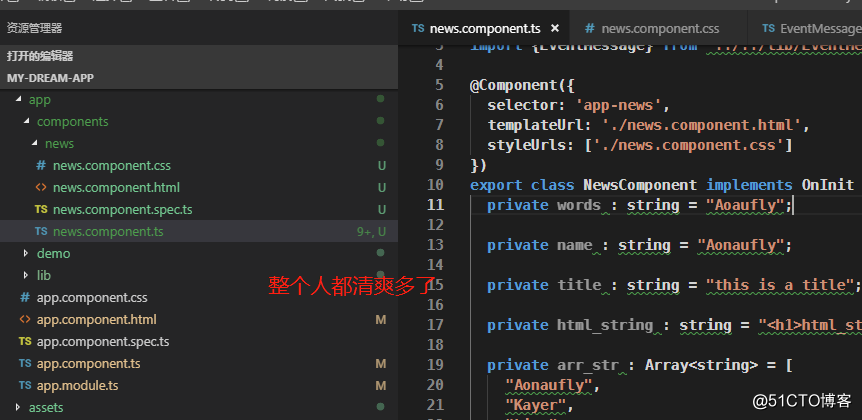Collapse the app folder
Image resolution: width=862 pixels, height=420 pixels.
(19, 100)
